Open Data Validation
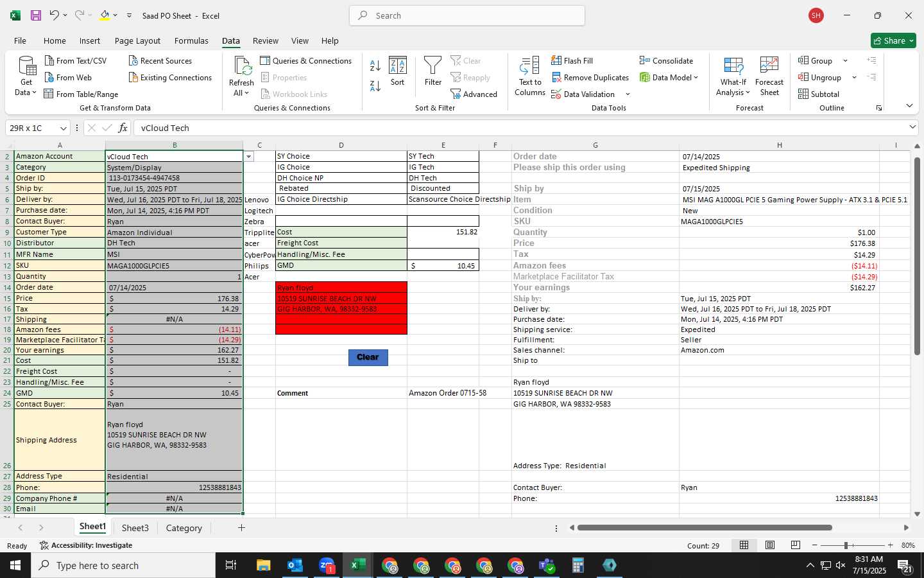The width and height of the screenshot is (924, 578). click(x=583, y=94)
